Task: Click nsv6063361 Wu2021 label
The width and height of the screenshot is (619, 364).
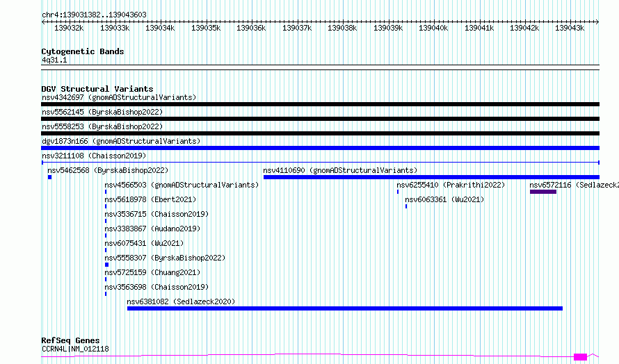Action: point(444,199)
